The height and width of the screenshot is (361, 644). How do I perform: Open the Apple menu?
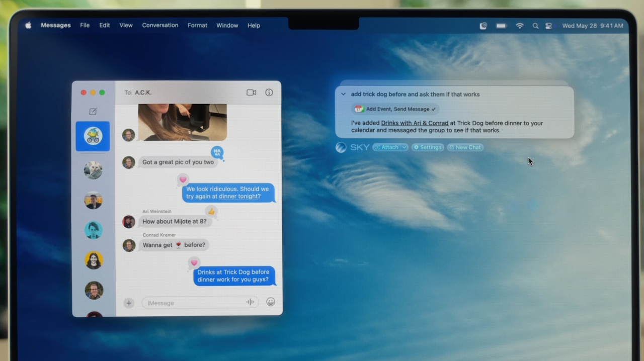coord(28,26)
